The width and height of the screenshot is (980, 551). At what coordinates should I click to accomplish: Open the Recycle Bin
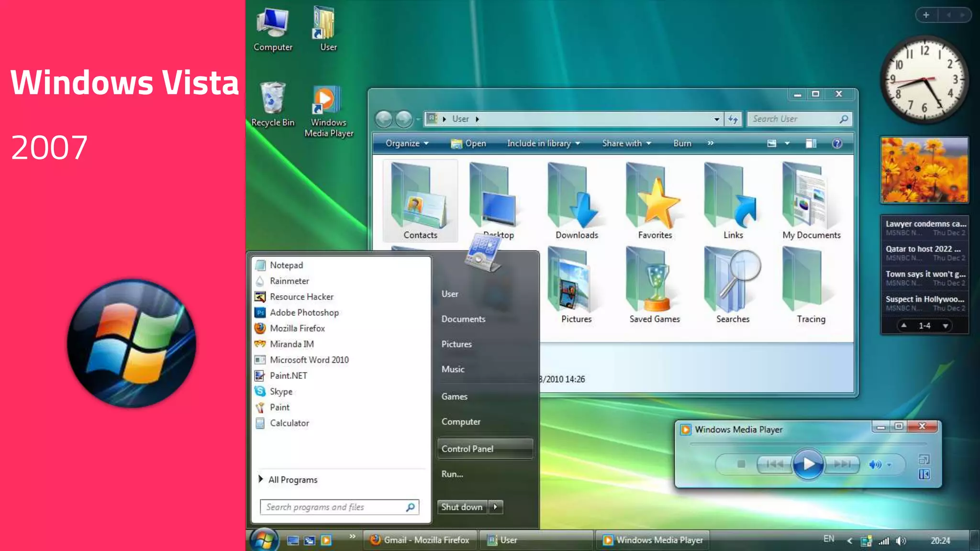(x=273, y=104)
